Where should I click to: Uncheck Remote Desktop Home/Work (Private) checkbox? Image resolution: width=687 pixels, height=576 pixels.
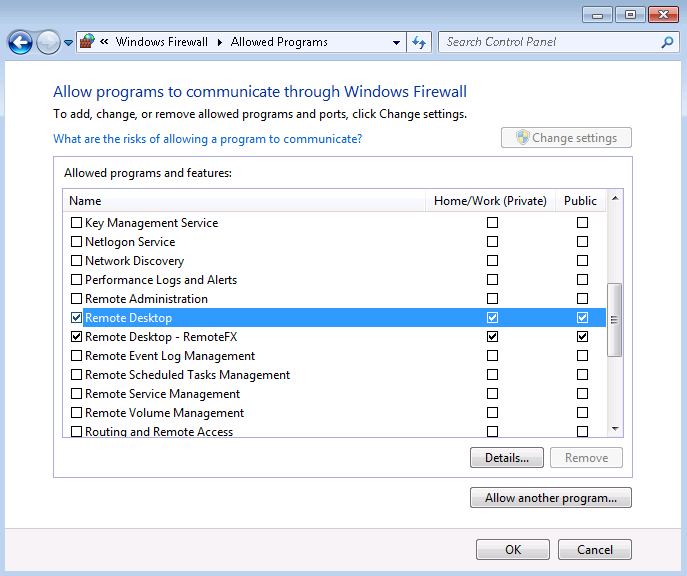click(492, 318)
